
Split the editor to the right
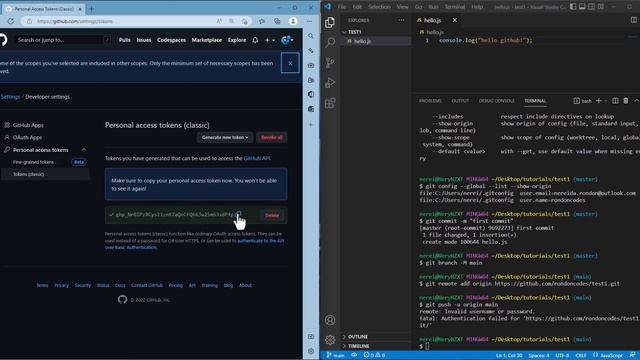tap(633, 20)
